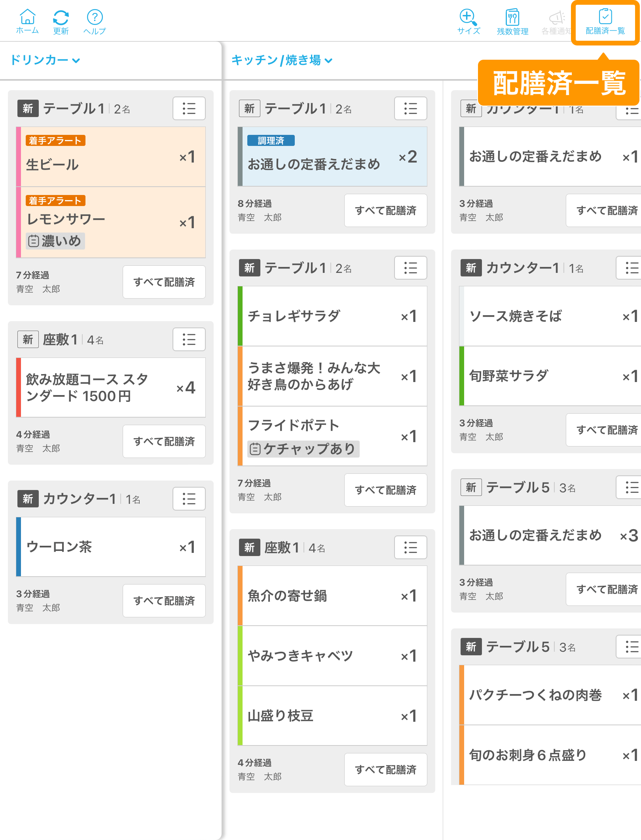Mark all served for チョレギサラダ テーブル1 order
Viewport: 641px width, 840px height.
click(x=386, y=490)
